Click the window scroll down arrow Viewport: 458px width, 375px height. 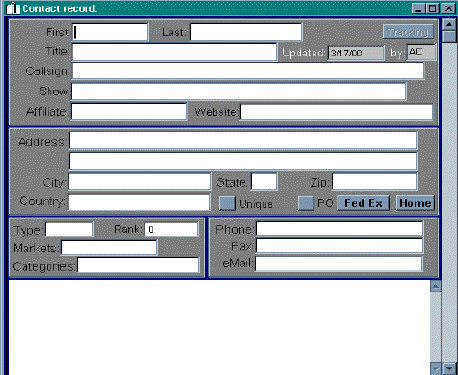tap(449, 368)
